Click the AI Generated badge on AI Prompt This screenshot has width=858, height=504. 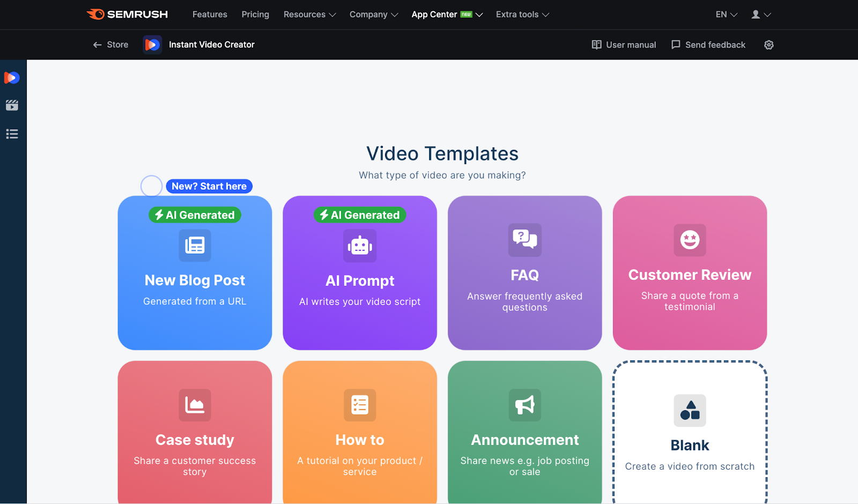(x=360, y=215)
